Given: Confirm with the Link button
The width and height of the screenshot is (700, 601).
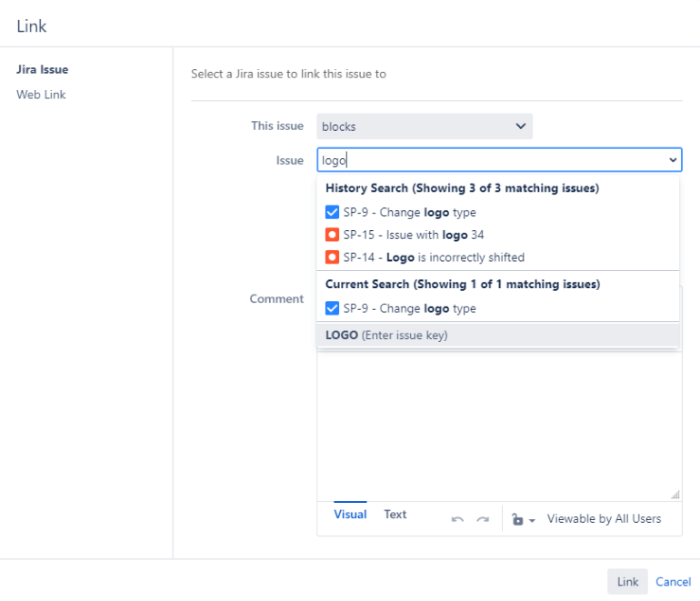Looking at the screenshot, I should 627,582.
